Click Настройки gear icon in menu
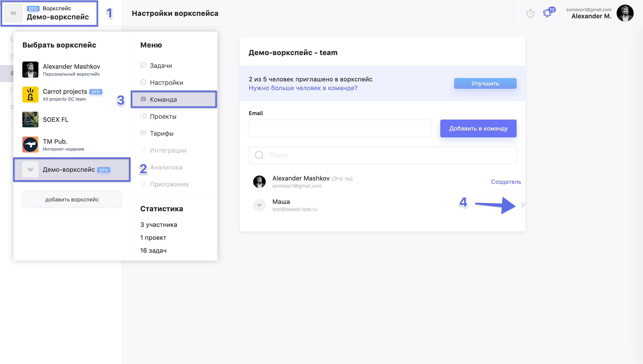 click(143, 82)
